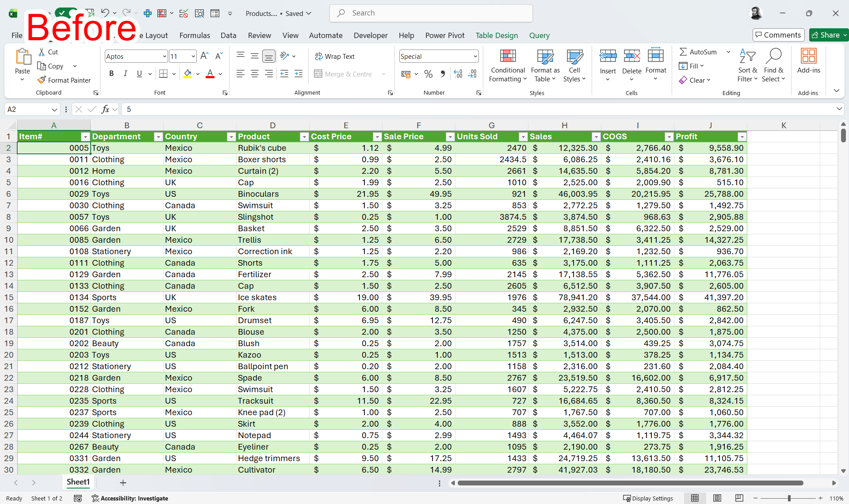Screen dimensions: 849x504
Task: Open Conditional Formatting menu
Action: point(508,65)
